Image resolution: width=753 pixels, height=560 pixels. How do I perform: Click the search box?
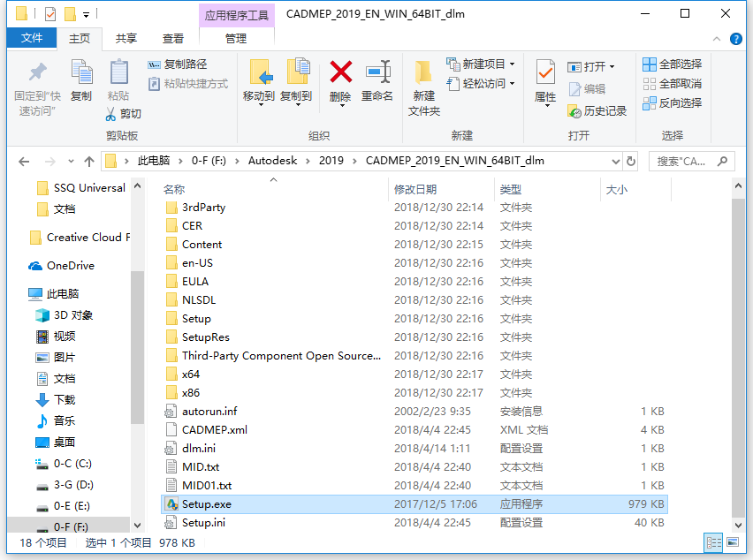click(x=691, y=162)
